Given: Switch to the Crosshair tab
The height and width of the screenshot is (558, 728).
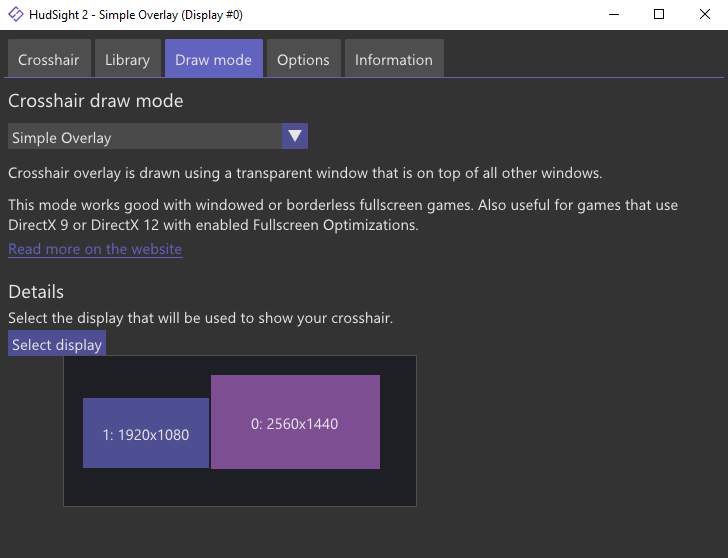Looking at the screenshot, I should coord(49,60).
